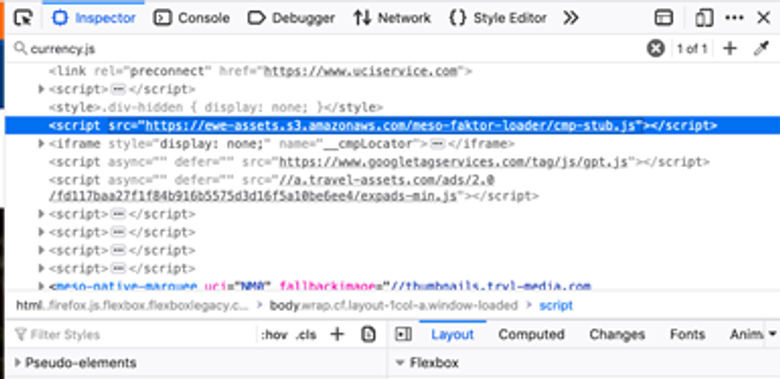Open the dock layout options icon
The image size is (780, 379).
click(664, 18)
